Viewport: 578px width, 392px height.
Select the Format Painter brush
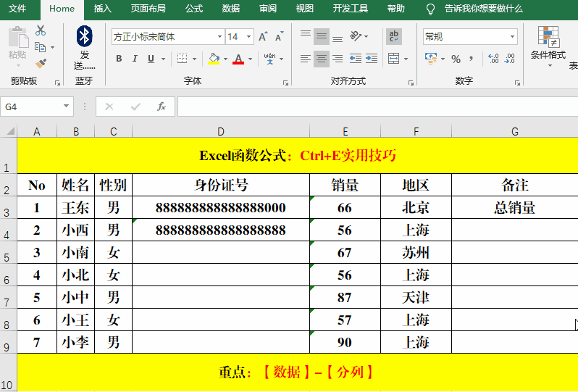pos(41,64)
